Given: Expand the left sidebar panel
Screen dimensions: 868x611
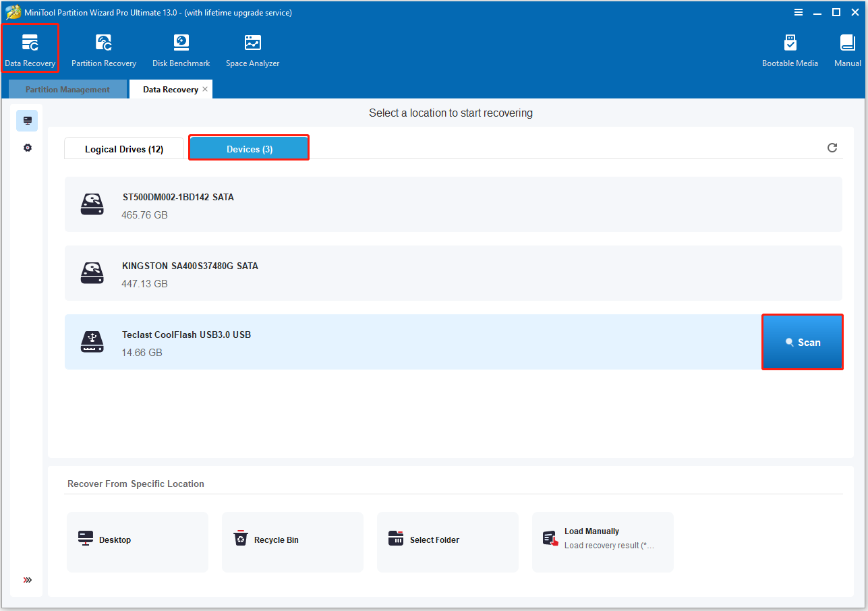Looking at the screenshot, I should (x=27, y=579).
